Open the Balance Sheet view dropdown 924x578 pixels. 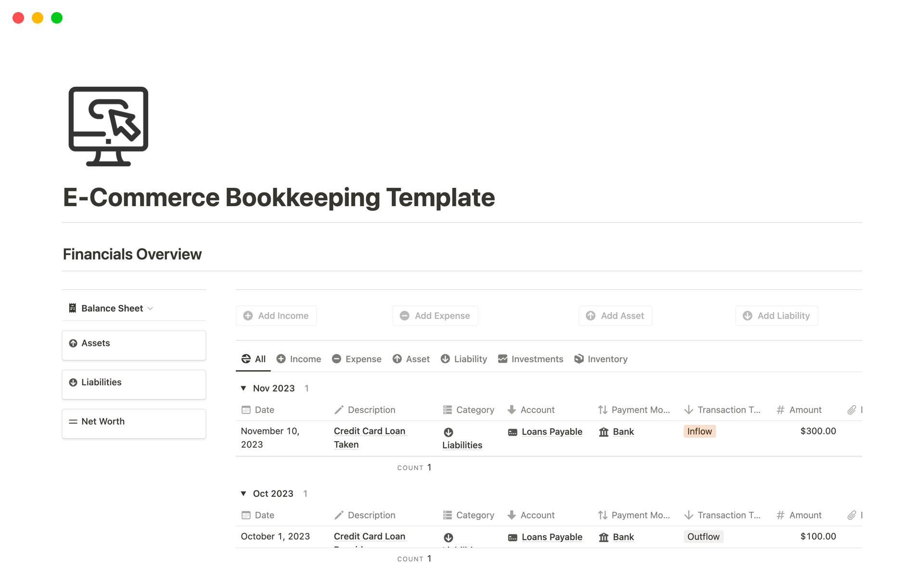pyautogui.click(x=151, y=308)
